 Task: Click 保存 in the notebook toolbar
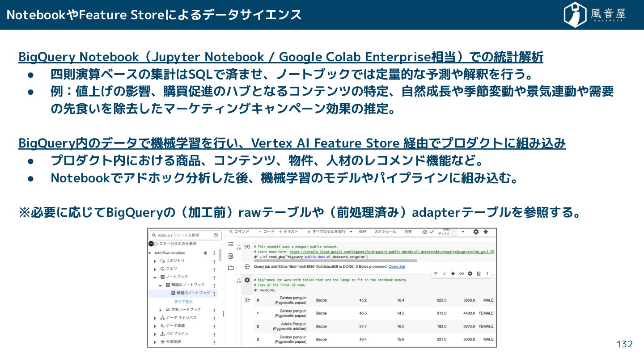tap(363, 232)
